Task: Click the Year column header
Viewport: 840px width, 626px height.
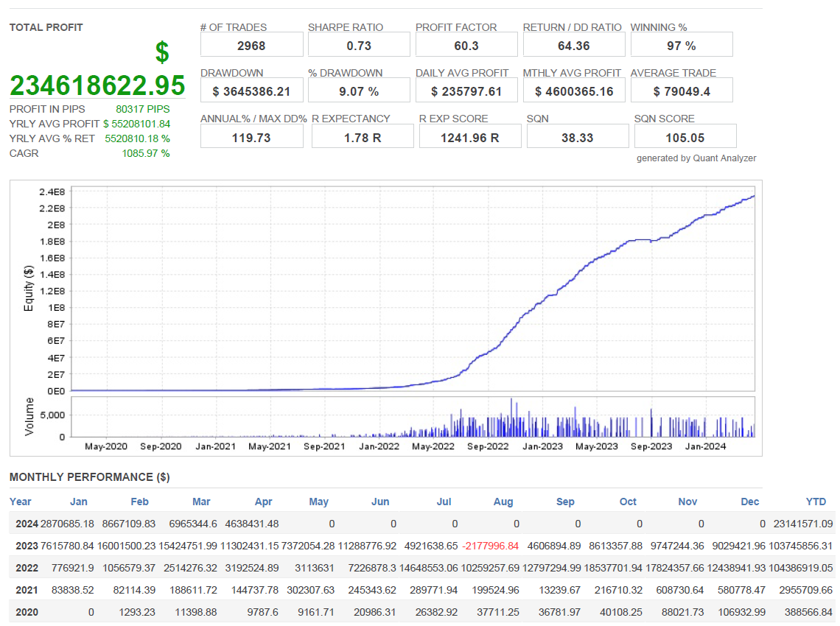Action: tap(21, 502)
